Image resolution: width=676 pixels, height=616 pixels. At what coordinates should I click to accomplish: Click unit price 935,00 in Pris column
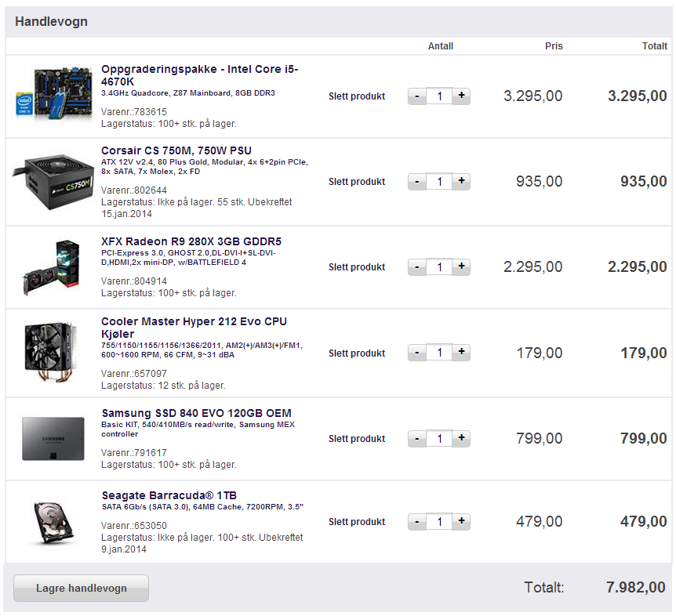[540, 181]
